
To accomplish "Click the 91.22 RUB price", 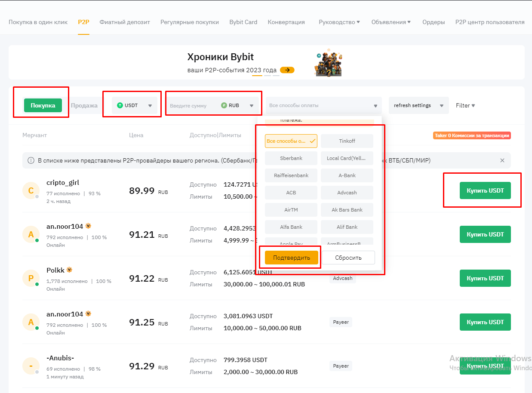I will pyautogui.click(x=148, y=279).
